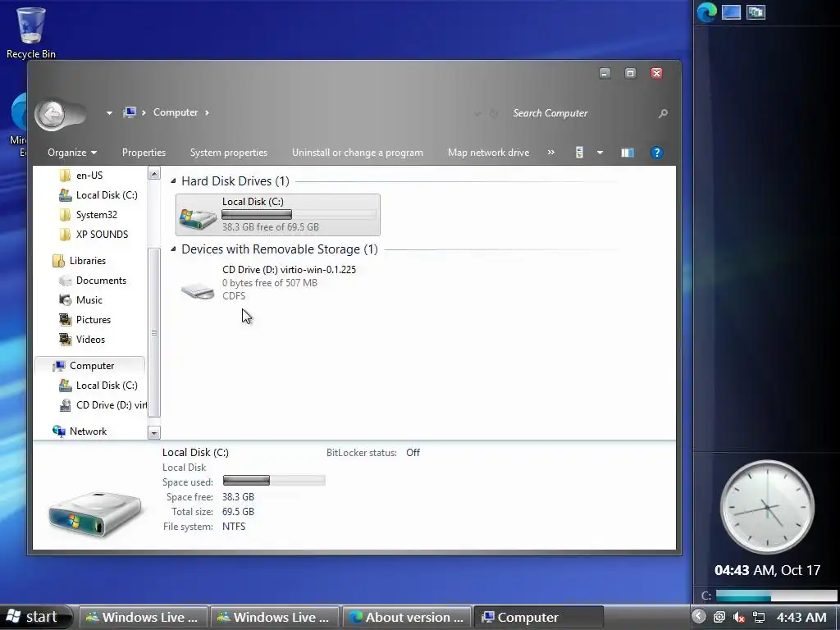The width and height of the screenshot is (840, 630).
Task: Open Pictures library
Action: pyautogui.click(x=93, y=320)
